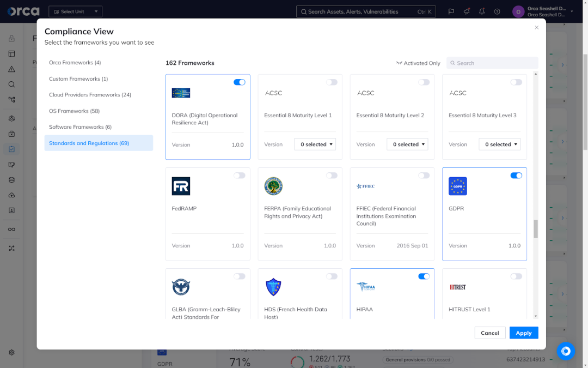Enable the FFIEC framework toggle
Viewport: 588px width, 368px height.
point(424,176)
